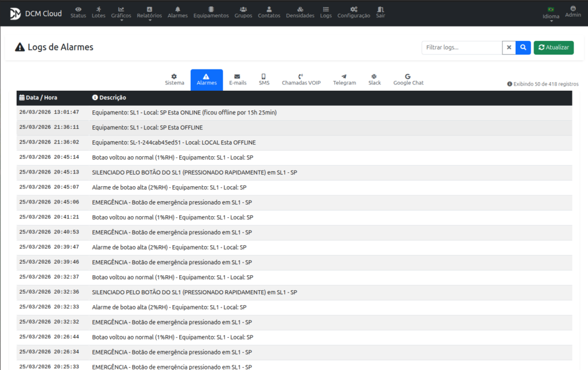
Task: Open the Equipamentos page
Action: coord(211,12)
